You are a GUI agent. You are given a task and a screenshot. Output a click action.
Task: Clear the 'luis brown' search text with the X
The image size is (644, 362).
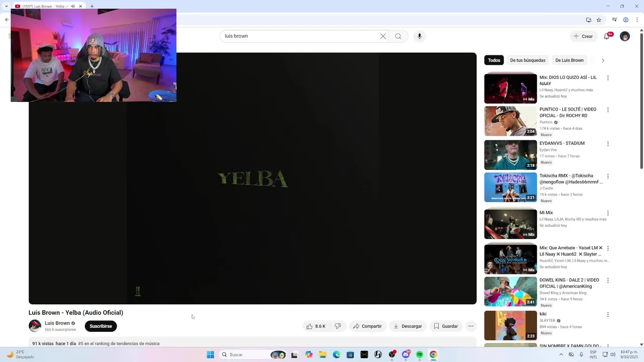click(x=383, y=36)
